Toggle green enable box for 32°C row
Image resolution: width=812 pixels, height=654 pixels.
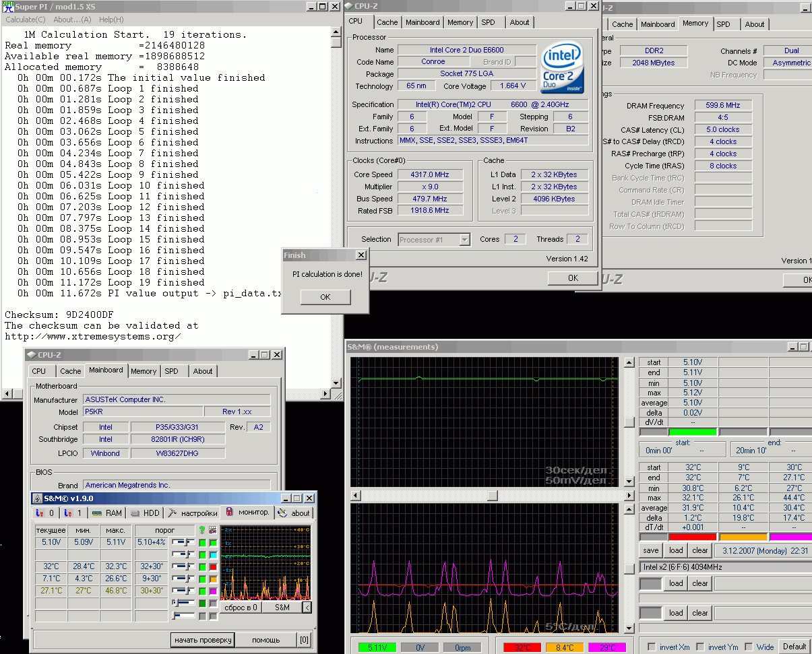pos(202,566)
